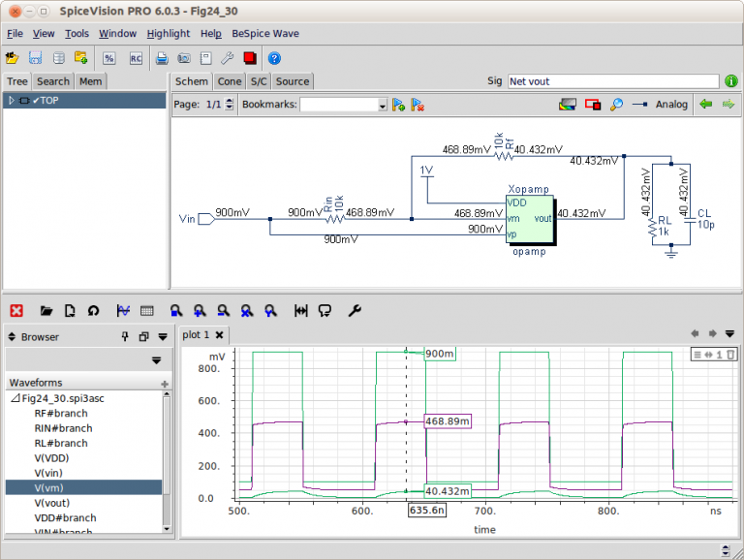Screen dimensions: 744x560
Task: Click the waveform settings wrench icon
Action: point(355,310)
